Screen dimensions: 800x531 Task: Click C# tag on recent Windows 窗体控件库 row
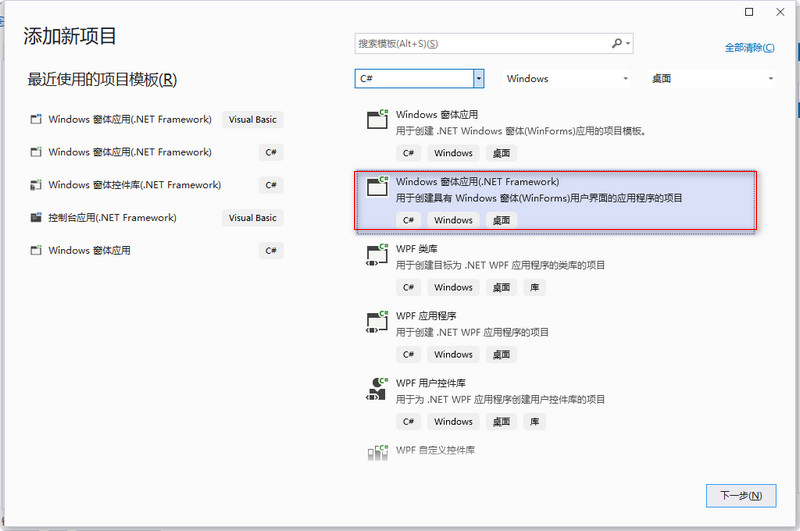[x=271, y=185]
